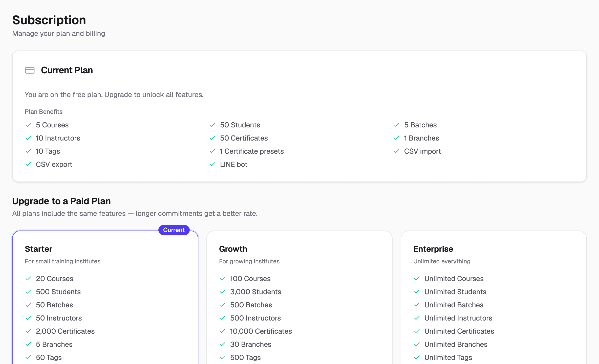
Task: Click the checkmark beside 1 Certificate presets
Action: click(x=212, y=151)
